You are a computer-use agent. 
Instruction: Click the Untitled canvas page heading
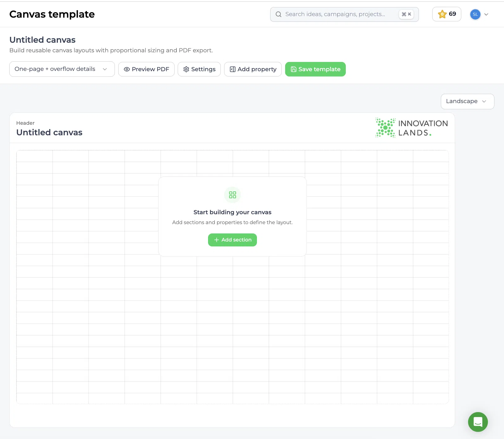[42, 40]
